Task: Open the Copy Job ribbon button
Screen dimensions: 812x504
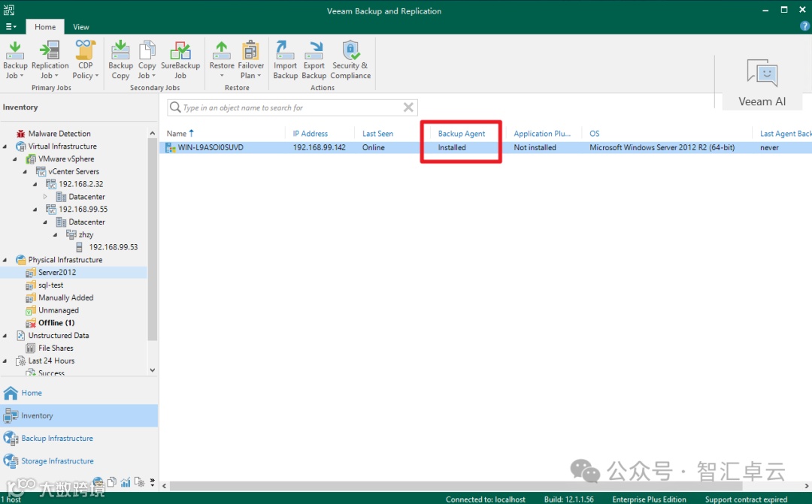Action: (147, 60)
